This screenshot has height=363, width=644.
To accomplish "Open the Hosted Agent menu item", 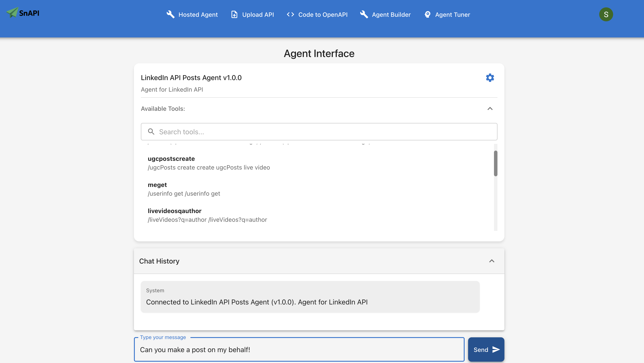I will [198, 15].
